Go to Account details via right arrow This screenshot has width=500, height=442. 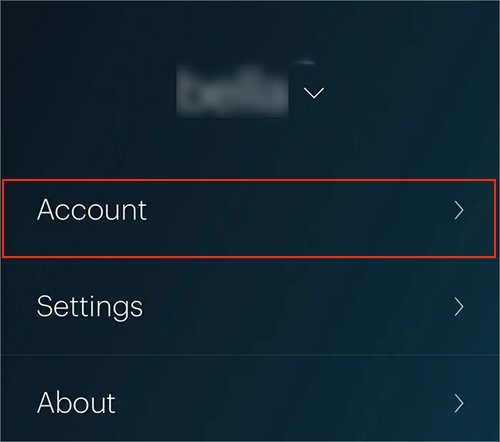[x=459, y=211]
